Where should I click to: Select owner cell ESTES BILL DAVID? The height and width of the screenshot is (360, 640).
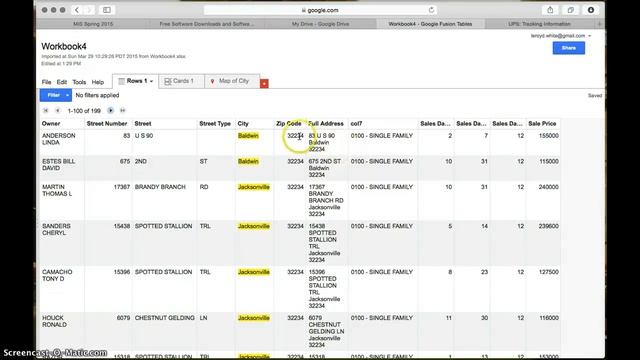(x=59, y=164)
